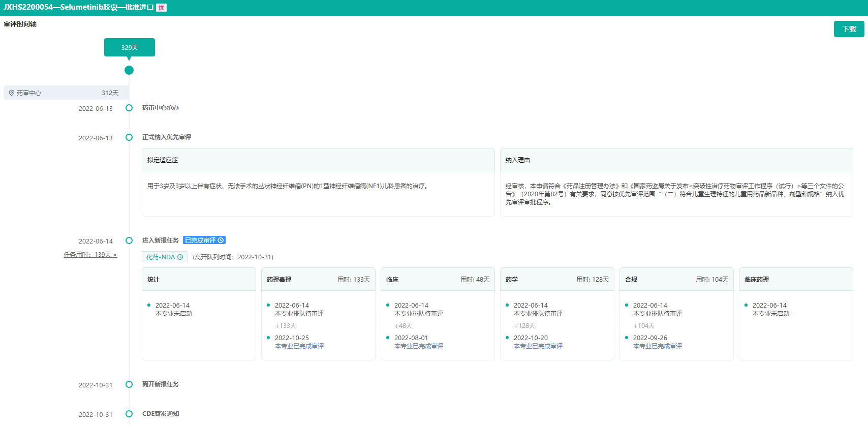The image size is (868, 425).
Task: Open the 化药-NDA tag
Action: coord(161,257)
